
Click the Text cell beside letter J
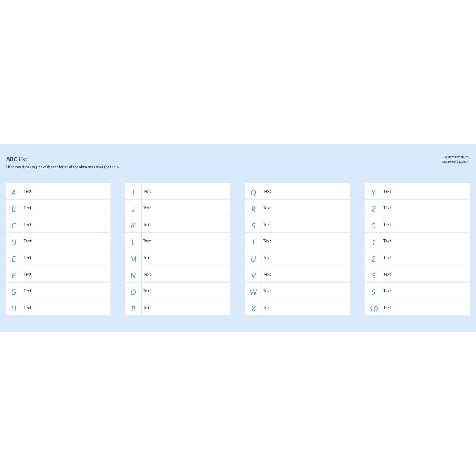coord(186,208)
